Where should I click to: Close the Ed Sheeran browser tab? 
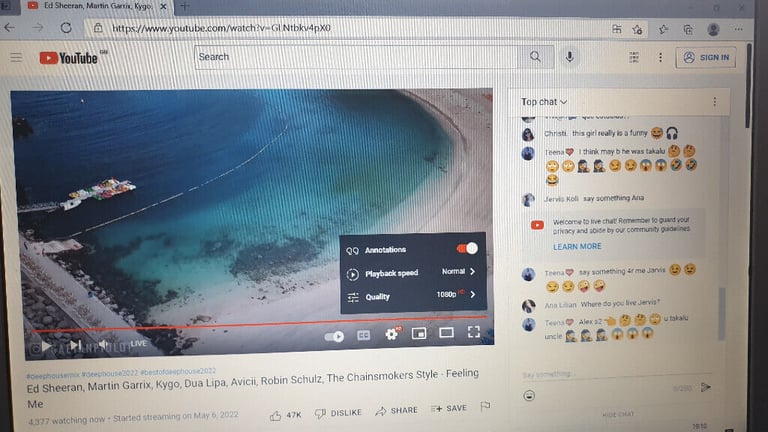click(x=163, y=6)
